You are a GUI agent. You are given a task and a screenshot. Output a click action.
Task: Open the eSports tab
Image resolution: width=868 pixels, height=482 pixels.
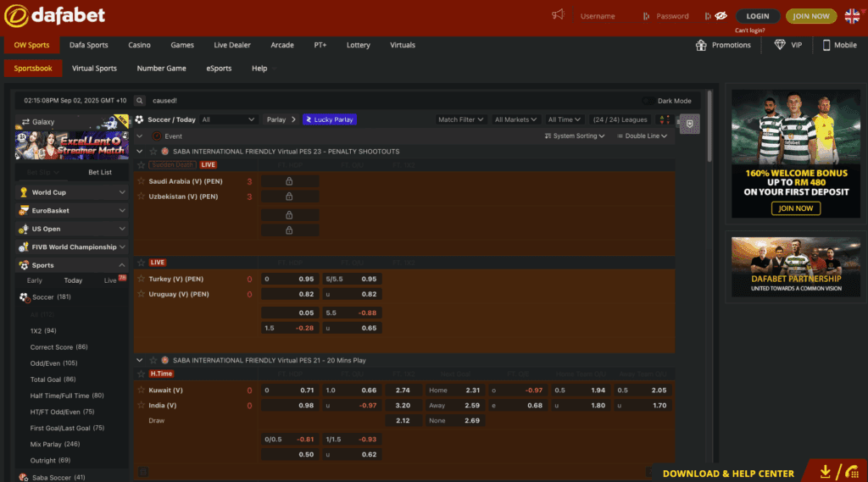(220, 69)
